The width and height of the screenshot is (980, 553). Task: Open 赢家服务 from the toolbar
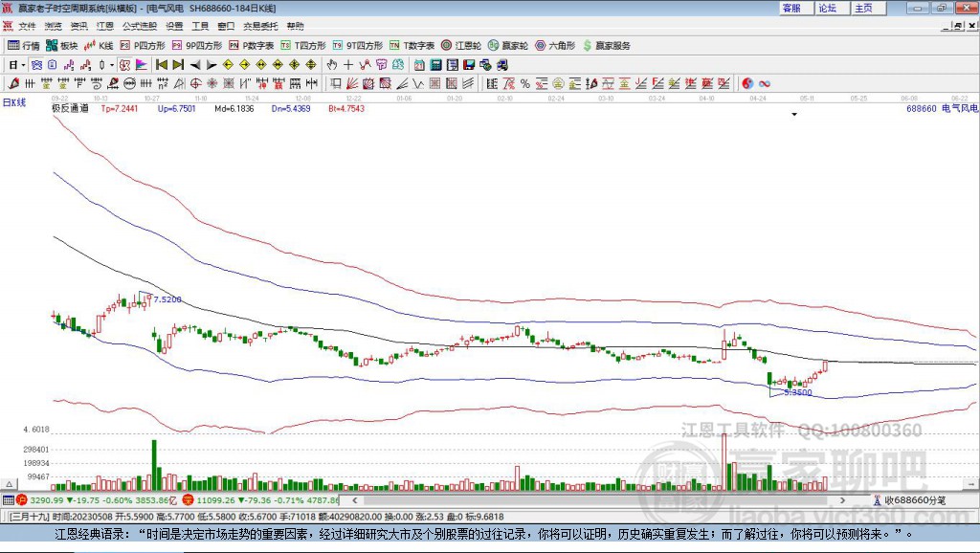(606, 45)
